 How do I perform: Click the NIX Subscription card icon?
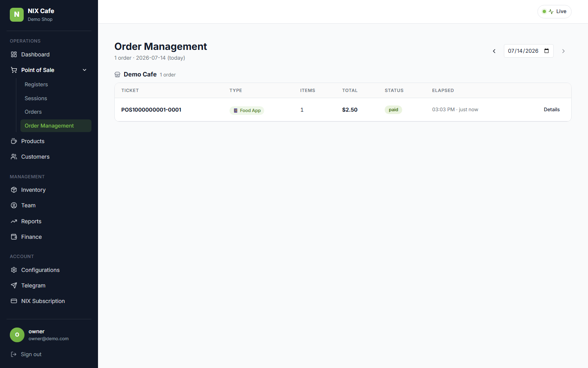14,301
